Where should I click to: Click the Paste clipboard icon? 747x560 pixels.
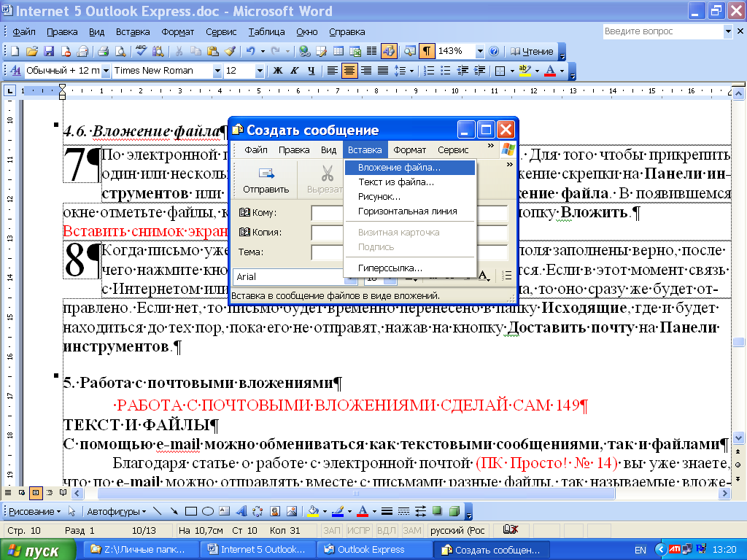pyautogui.click(x=213, y=52)
